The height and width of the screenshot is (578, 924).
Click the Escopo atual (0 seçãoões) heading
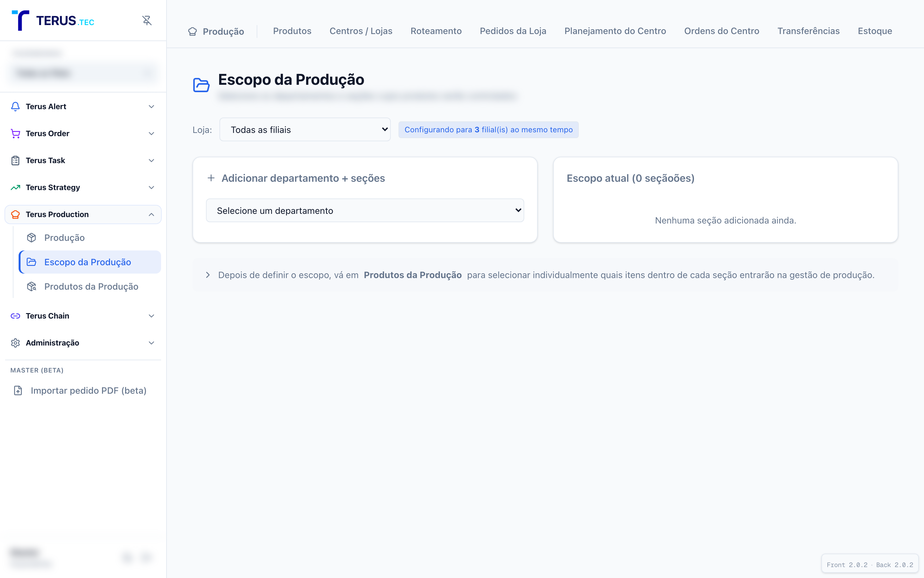pyautogui.click(x=630, y=178)
